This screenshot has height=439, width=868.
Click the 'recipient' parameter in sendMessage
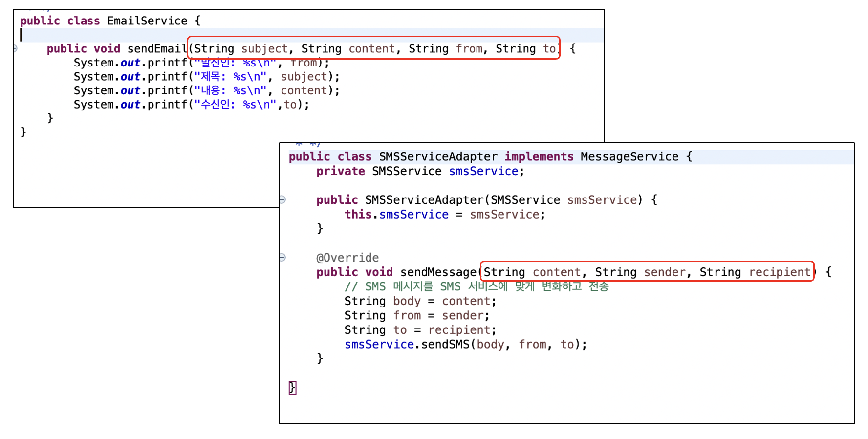(x=780, y=272)
